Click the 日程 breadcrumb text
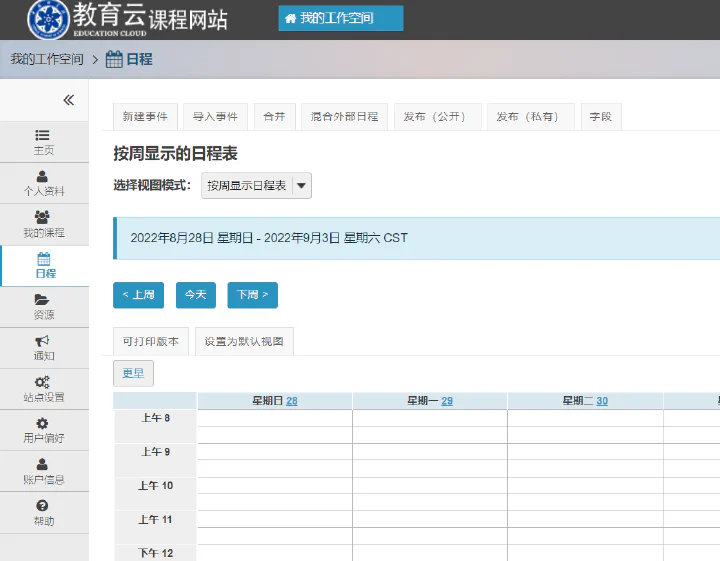Screen dimensions: 720x561 coord(139,59)
